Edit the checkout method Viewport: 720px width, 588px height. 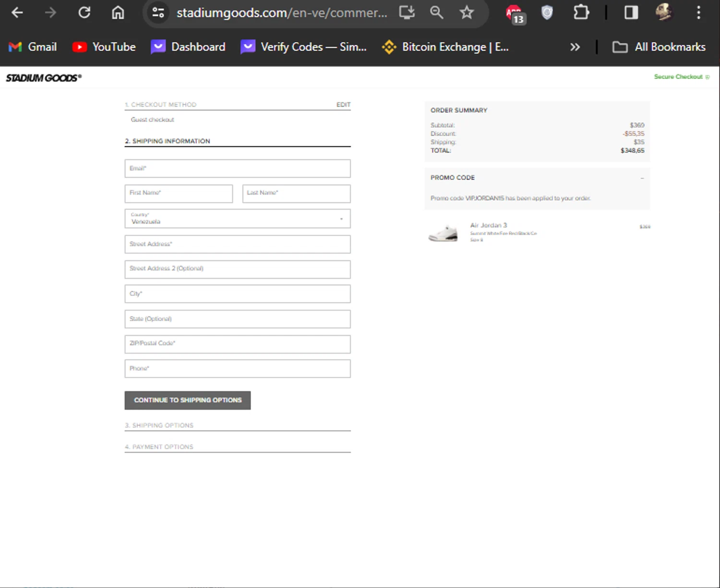pyautogui.click(x=343, y=105)
